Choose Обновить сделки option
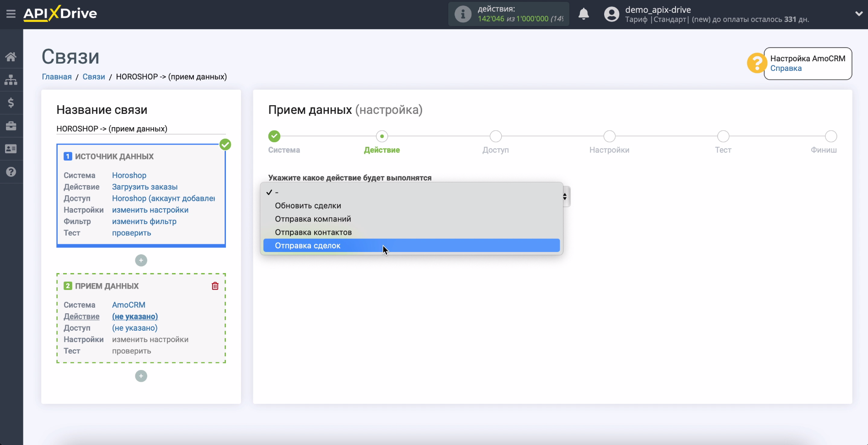The width and height of the screenshot is (868, 445). 412,206
